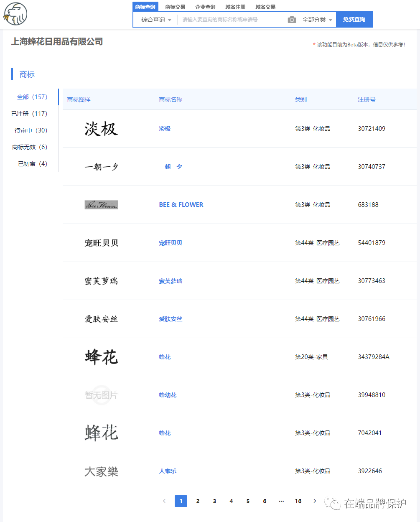This screenshot has width=420, height=522.
Task: Open the 宠旺贝贝 trademark link
Action: tap(171, 243)
